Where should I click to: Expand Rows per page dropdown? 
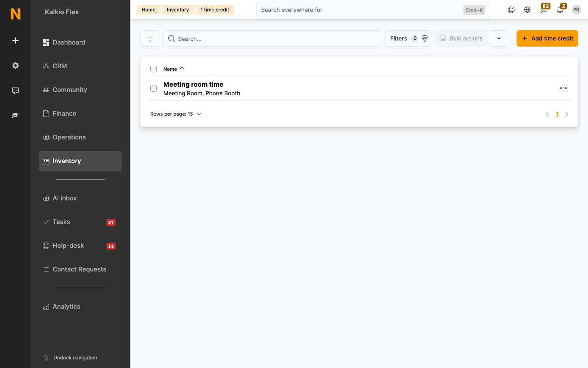coord(176,114)
